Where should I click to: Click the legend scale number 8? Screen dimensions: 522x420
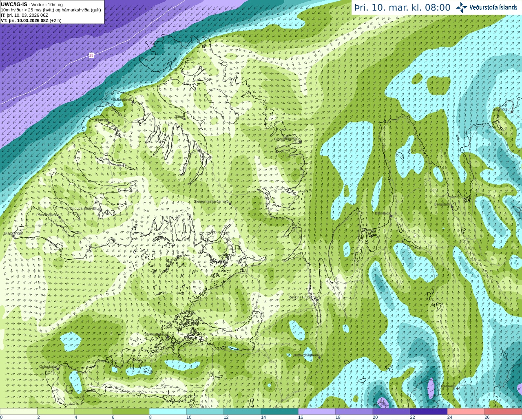tap(150, 417)
